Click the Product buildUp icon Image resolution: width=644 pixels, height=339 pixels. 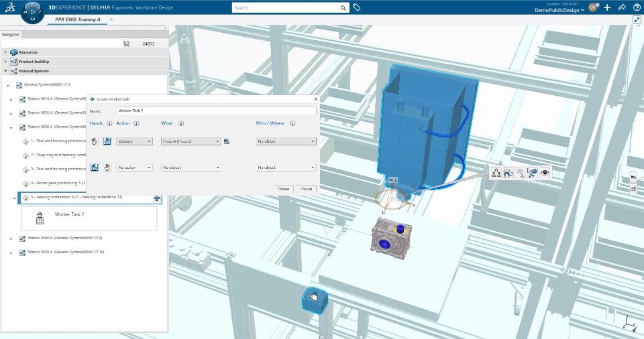tap(14, 62)
